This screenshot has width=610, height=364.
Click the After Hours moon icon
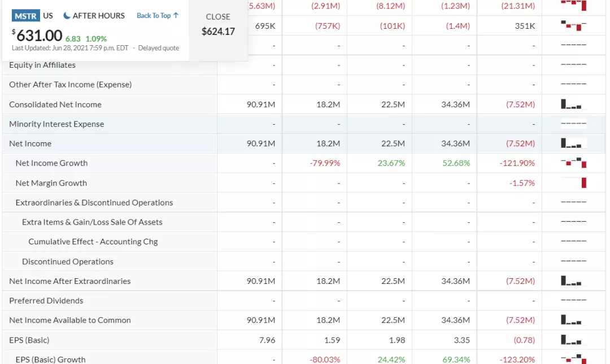point(67,16)
